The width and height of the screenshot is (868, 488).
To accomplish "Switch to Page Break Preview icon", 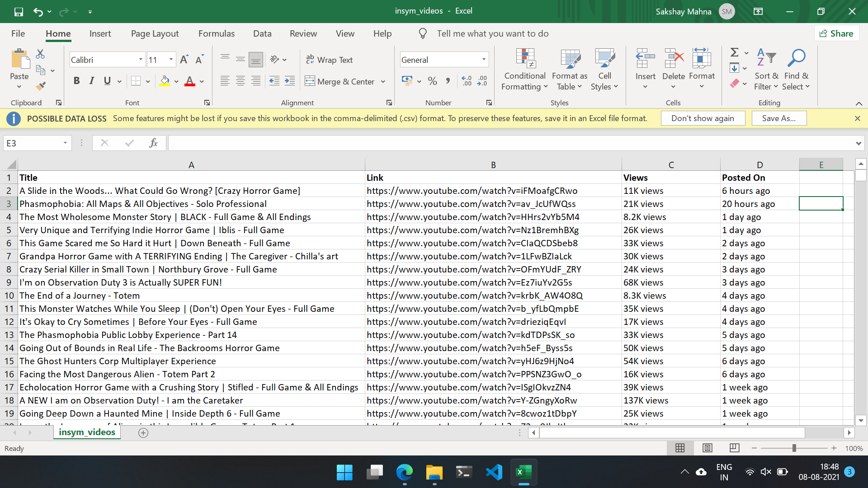I will coord(735,448).
